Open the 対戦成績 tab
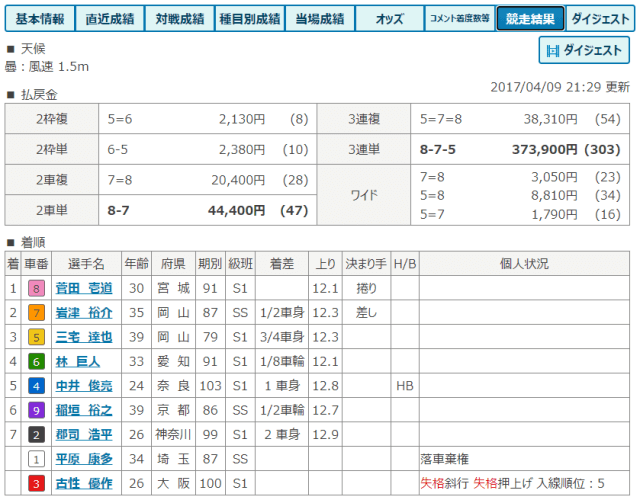This screenshot has height=500, width=640. pos(178,18)
